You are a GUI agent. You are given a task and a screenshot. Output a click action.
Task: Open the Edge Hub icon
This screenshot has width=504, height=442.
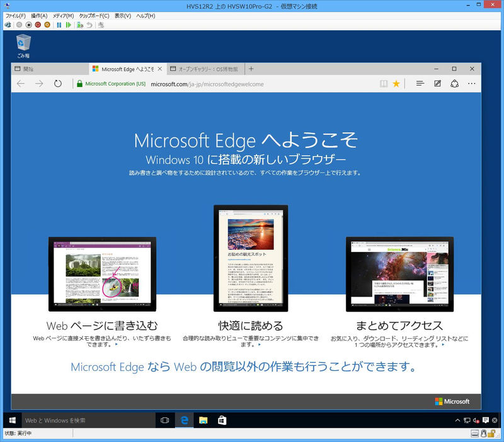(420, 84)
